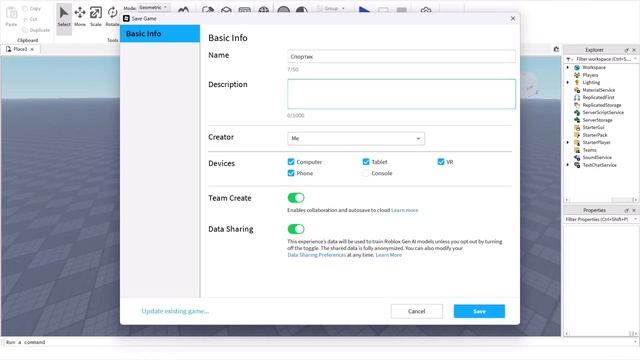Activate the Move tool in the toolbar

[x=80, y=16]
